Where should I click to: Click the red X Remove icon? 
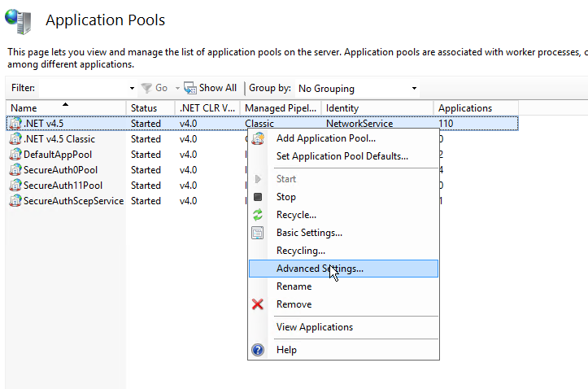click(258, 304)
